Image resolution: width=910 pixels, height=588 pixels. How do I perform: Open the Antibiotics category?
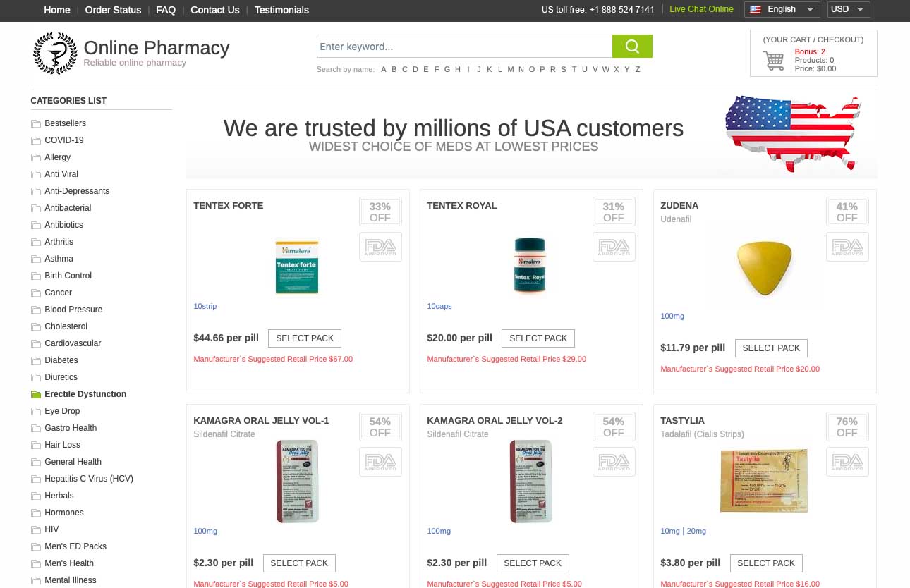(63, 225)
